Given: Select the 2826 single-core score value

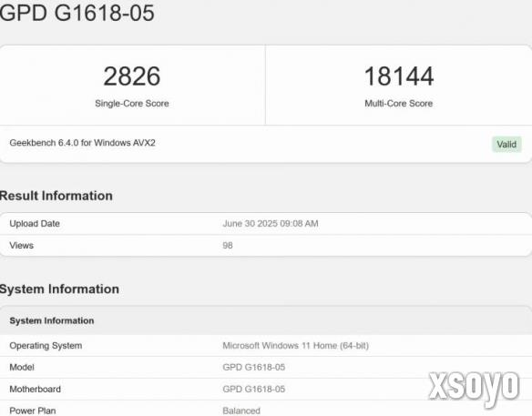Looking at the screenshot, I should coord(132,76).
